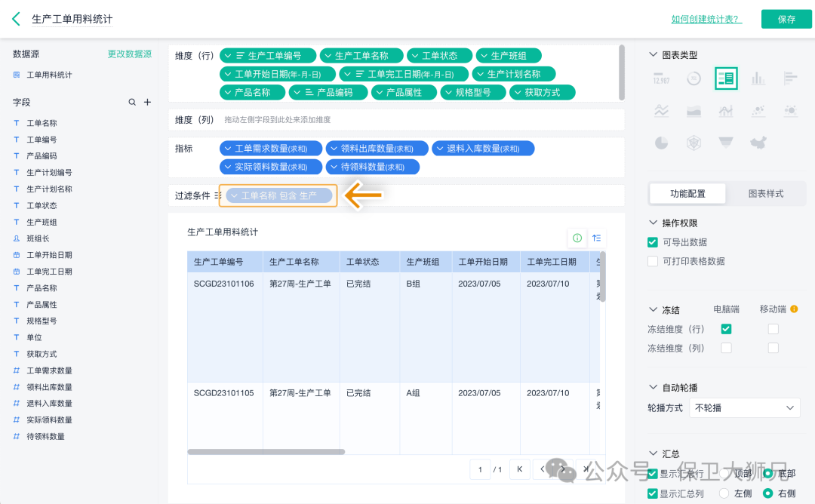Open dropdown on 工单需求数量 metric tag
The height and width of the screenshot is (504, 815).
[227, 149]
